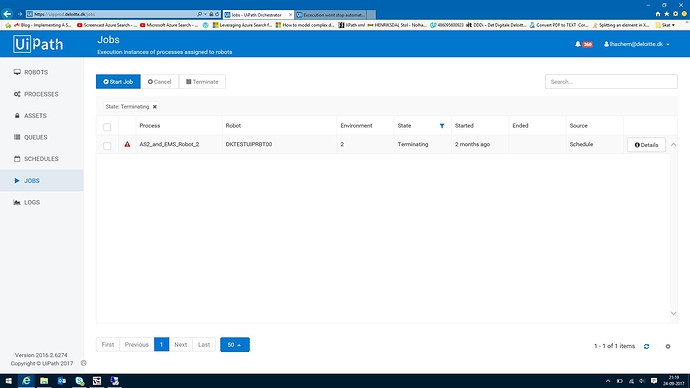Viewport: 690px width, 388px height.
Task: Open File Explorer from the taskbar
Action: tap(44, 381)
